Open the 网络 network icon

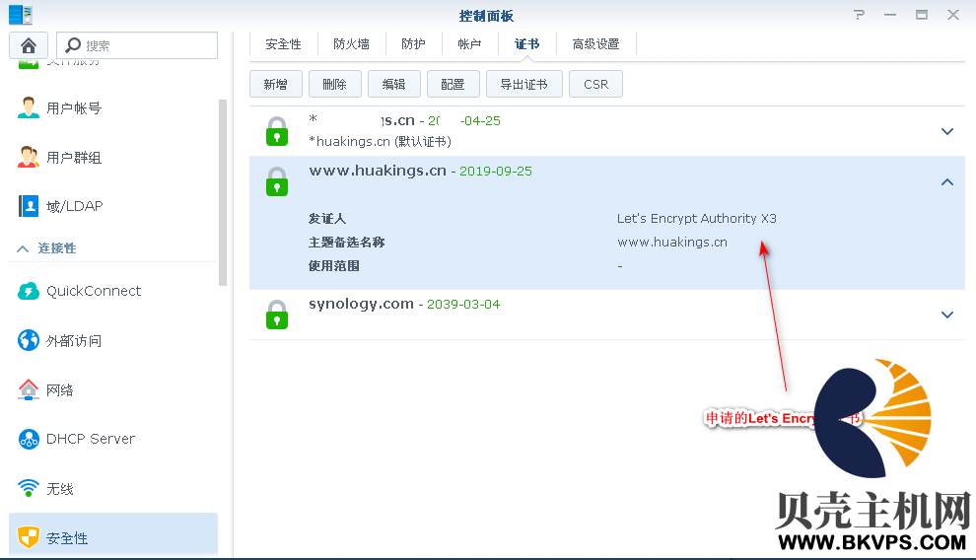(x=28, y=389)
